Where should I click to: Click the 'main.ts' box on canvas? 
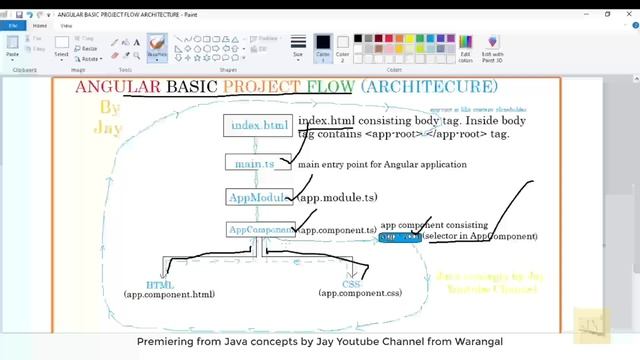[x=258, y=162]
